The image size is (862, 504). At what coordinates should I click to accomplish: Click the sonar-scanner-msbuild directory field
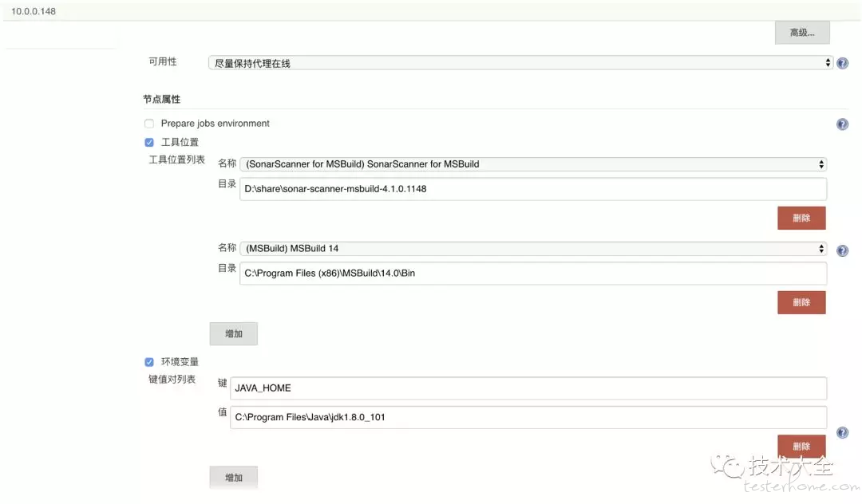pyautogui.click(x=532, y=189)
